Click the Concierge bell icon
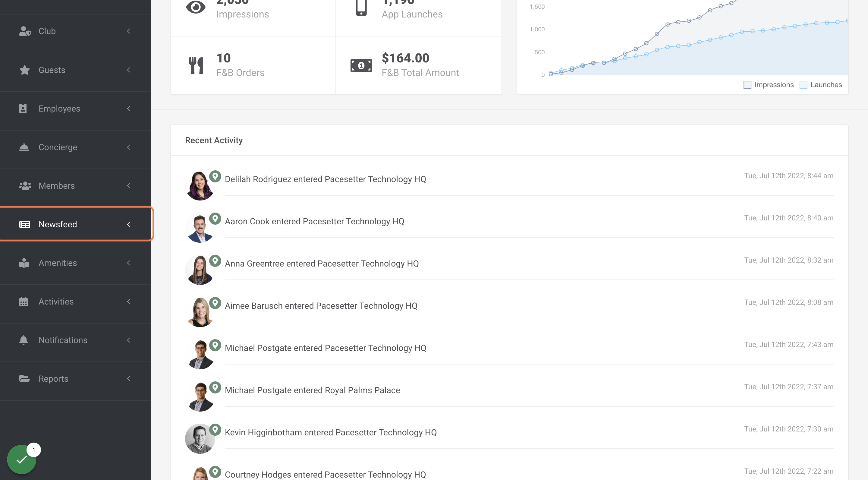Screen dimensions: 868x480 pos(24,147)
